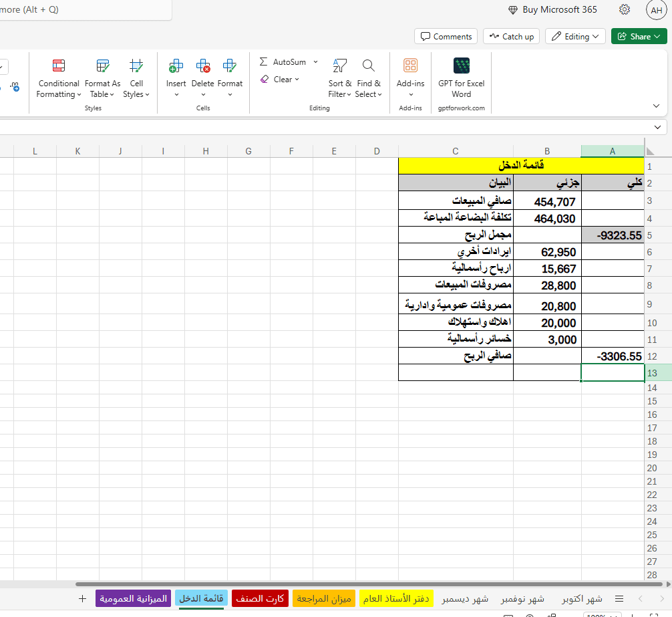The width and height of the screenshot is (672, 617).
Task: Switch to the ميزان المراجعة sheet tab
Action: click(324, 598)
